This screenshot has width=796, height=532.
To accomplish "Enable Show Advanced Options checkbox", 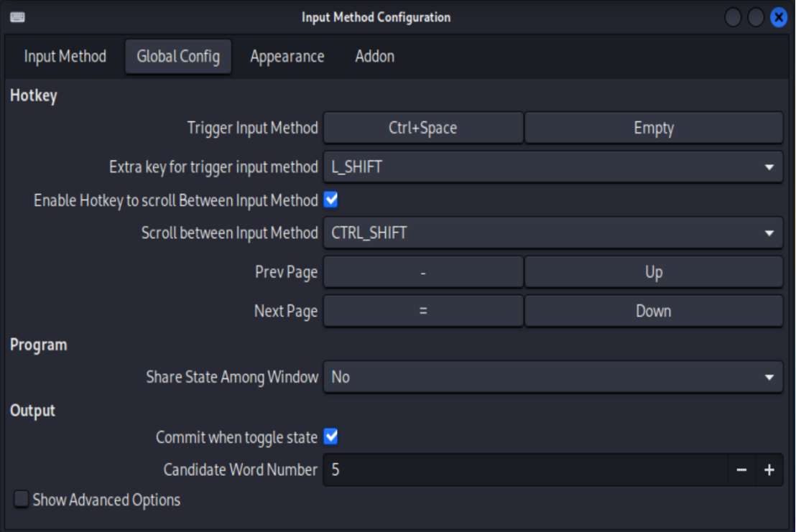I will point(22,499).
